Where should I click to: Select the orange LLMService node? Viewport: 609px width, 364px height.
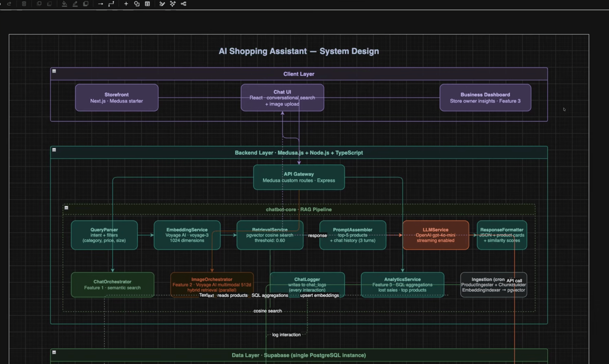[436, 235]
